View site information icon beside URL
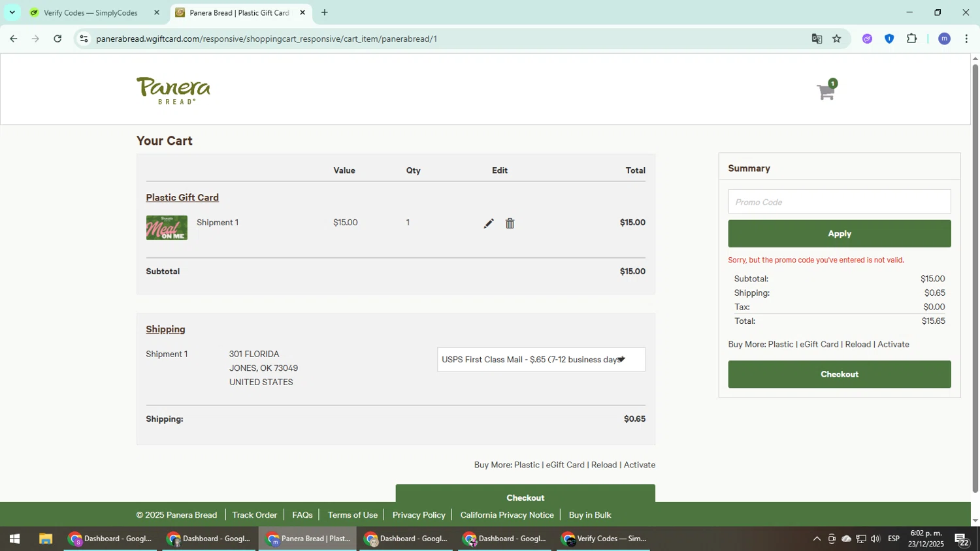The height and width of the screenshot is (551, 980). (x=84, y=39)
